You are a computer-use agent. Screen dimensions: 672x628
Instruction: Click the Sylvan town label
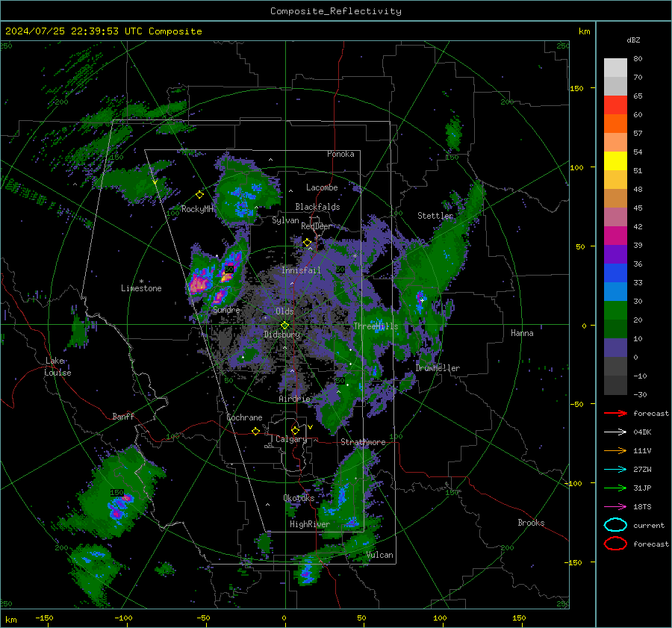click(285, 220)
